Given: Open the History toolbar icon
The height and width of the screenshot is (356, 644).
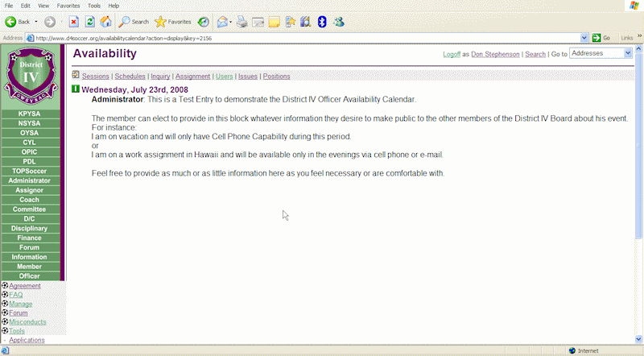Looking at the screenshot, I should pos(204,22).
